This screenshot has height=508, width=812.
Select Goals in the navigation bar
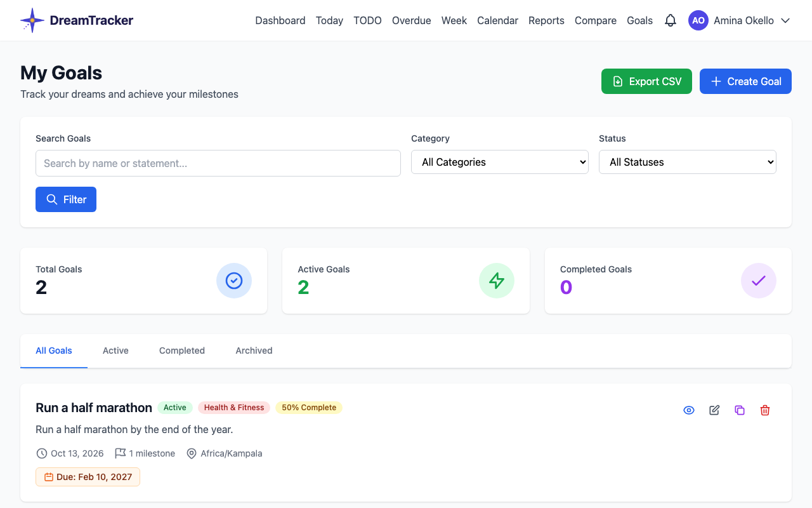pos(639,20)
